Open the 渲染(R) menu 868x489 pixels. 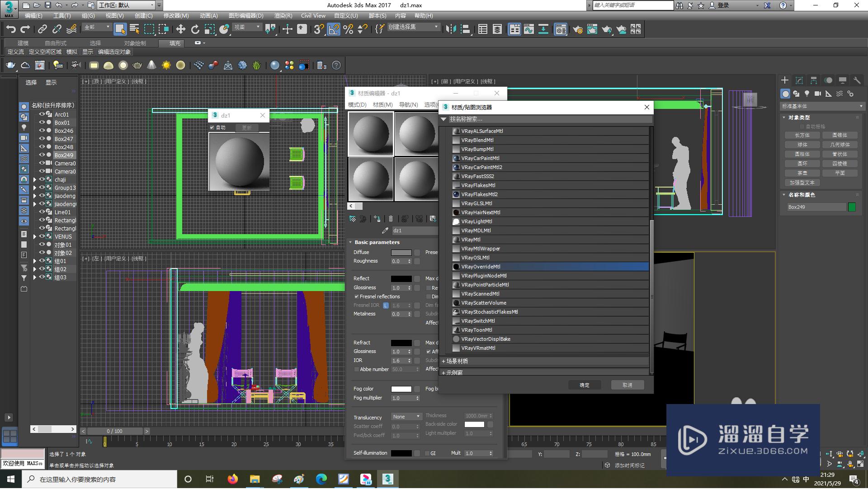[283, 15]
